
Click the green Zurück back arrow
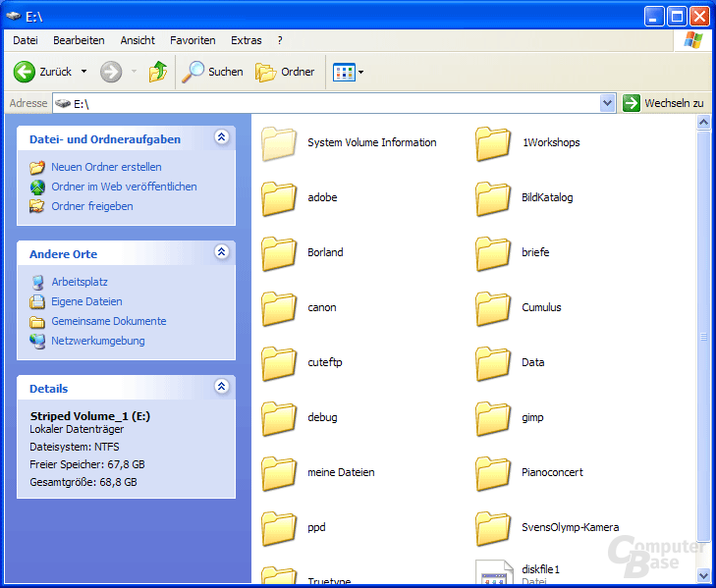pyautogui.click(x=24, y=72)
